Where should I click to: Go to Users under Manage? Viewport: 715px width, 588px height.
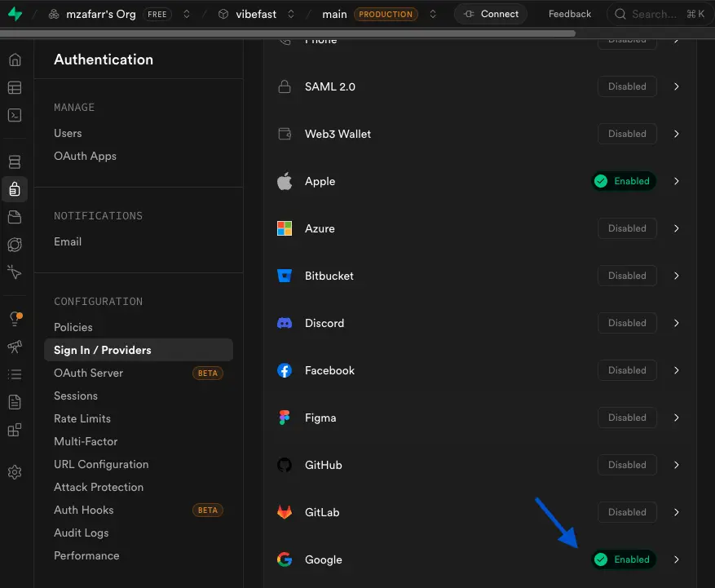(68, 133)
